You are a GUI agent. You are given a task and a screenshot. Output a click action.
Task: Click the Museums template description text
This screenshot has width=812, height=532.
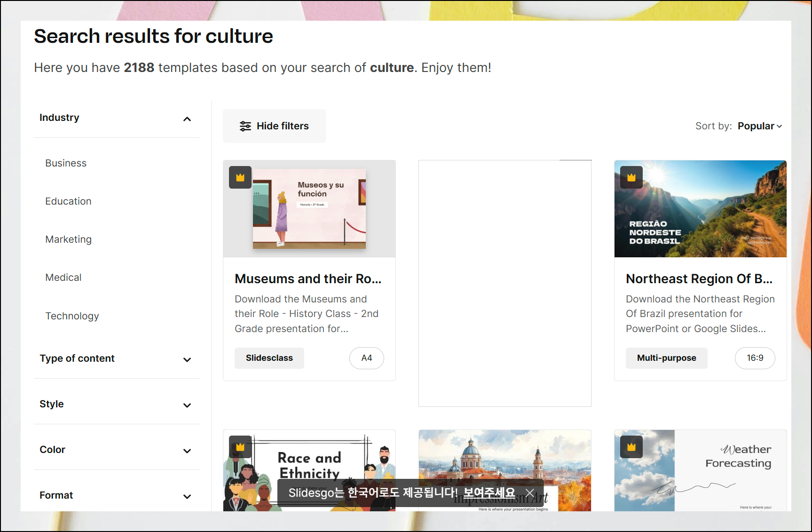click(307, 314)
